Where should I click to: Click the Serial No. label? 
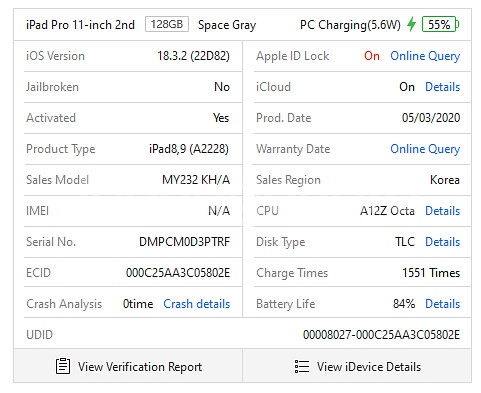[x=51, y=242]
